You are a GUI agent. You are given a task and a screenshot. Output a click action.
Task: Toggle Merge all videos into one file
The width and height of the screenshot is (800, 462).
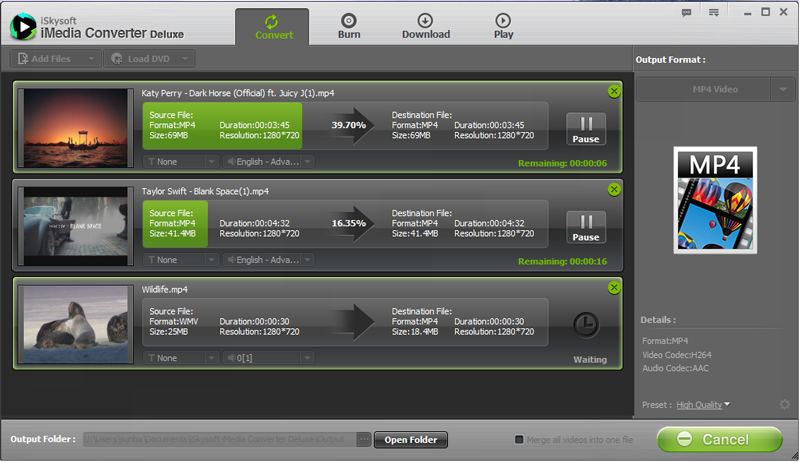point(518,440)
